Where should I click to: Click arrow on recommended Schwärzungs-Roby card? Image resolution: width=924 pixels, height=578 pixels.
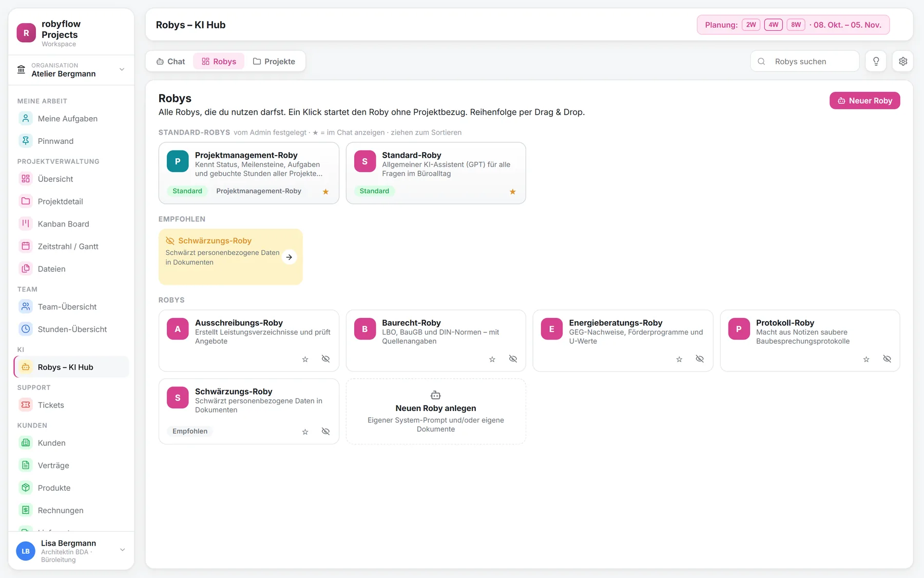(290, 257)
